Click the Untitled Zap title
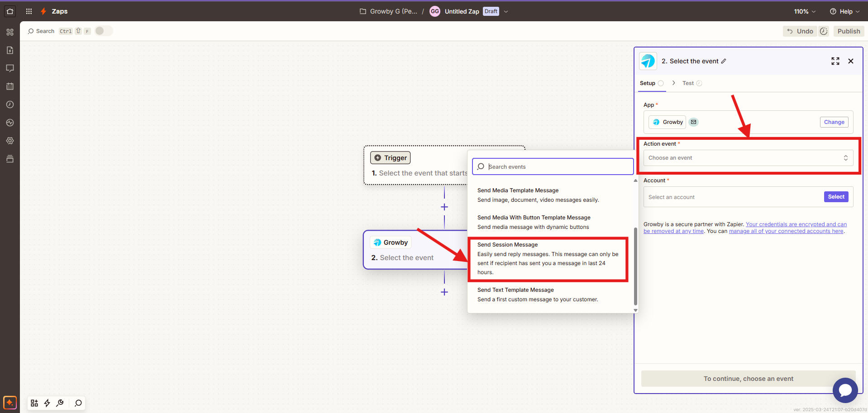The height and width of the screenshot is (413, 868). [462, 11]
